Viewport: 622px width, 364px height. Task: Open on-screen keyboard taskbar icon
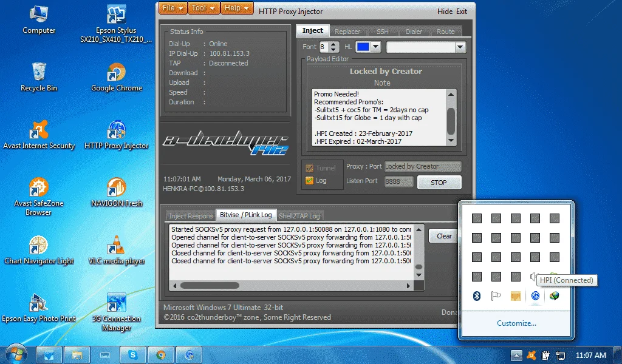tap(104, 355)
